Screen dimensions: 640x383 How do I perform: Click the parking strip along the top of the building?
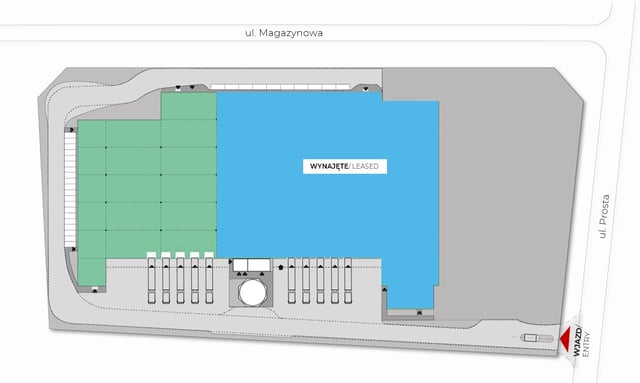coord(280,87)
